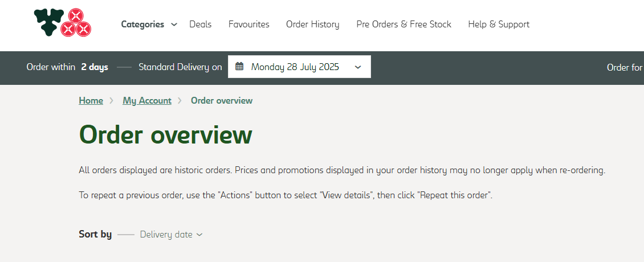Expand the chevron beside Categories
The height and width of the screenshot is (262, 644).
click(x=174, y=24)
